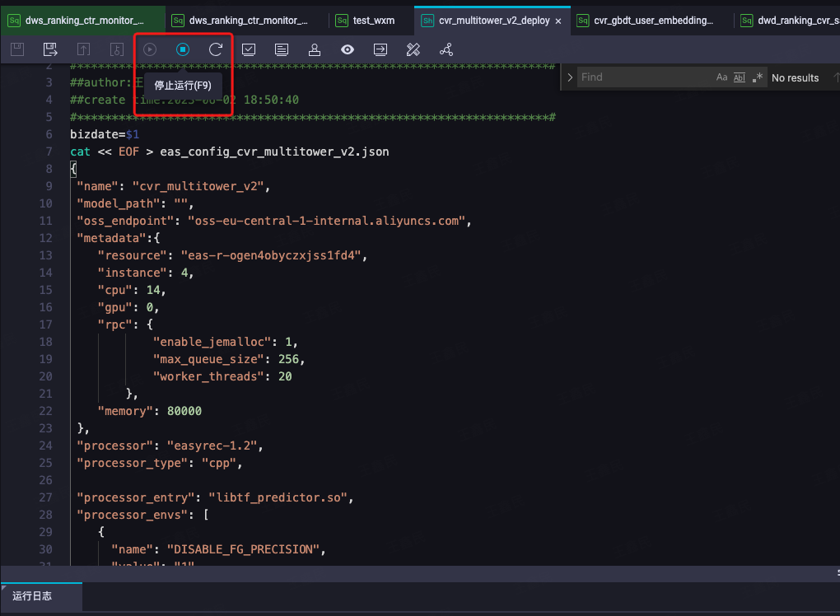This screenshot has height=616, width=840.
Task: Close the cvr_multitower_v2_deploy tab
Action: pos(558,21)
